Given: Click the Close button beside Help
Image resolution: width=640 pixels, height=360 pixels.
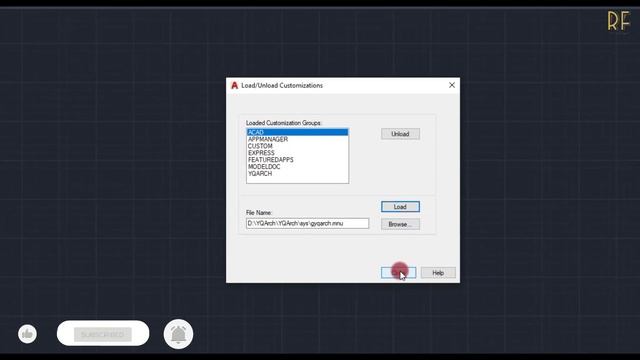Looking at the screenshot, I should tap(398, 273).
